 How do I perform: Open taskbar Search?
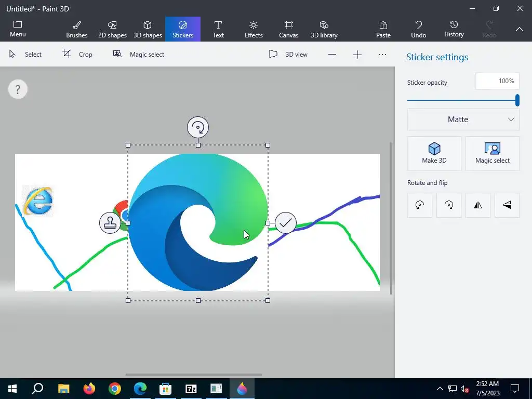[37, 389]
